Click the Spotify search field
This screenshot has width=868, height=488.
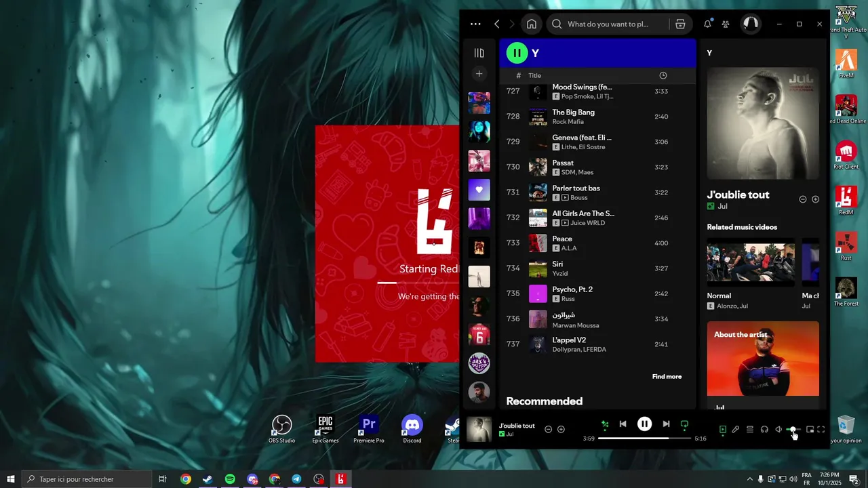click(x=608, y=24)
